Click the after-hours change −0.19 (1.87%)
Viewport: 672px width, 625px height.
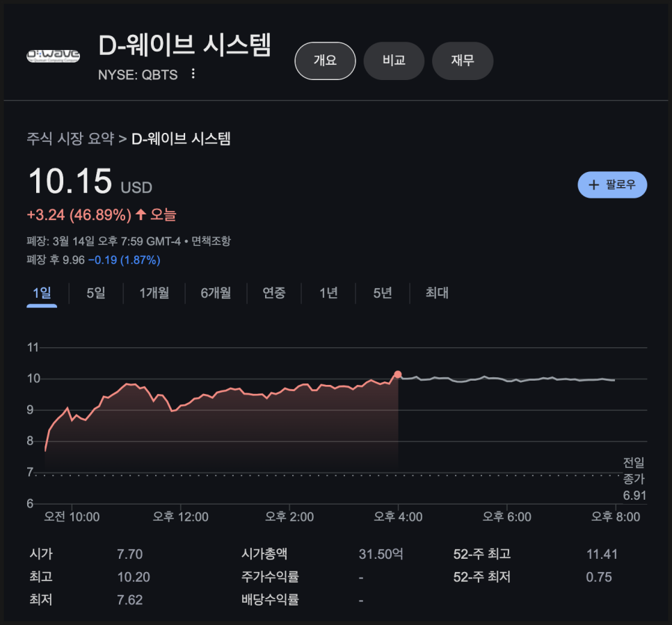[x=125, y=260]
